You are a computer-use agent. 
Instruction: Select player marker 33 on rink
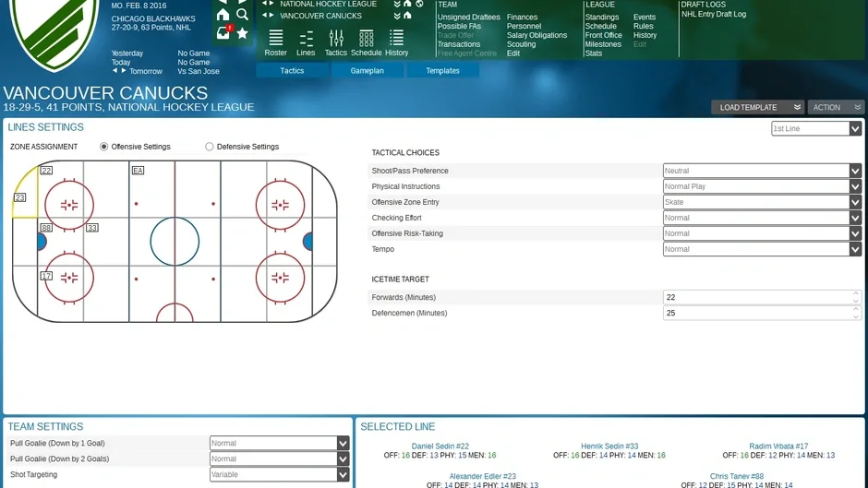(92, 228)
